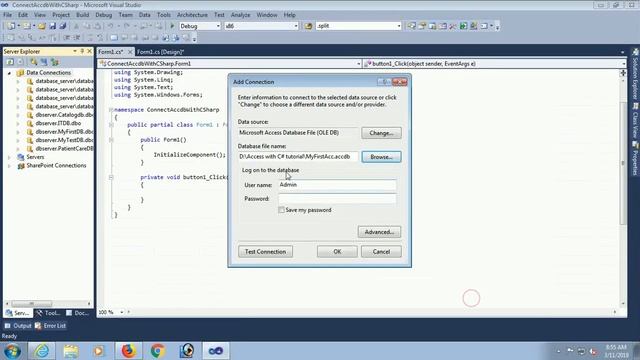Click the Save disk icon
The image size is (640, 360).
(x=53, y=26)
